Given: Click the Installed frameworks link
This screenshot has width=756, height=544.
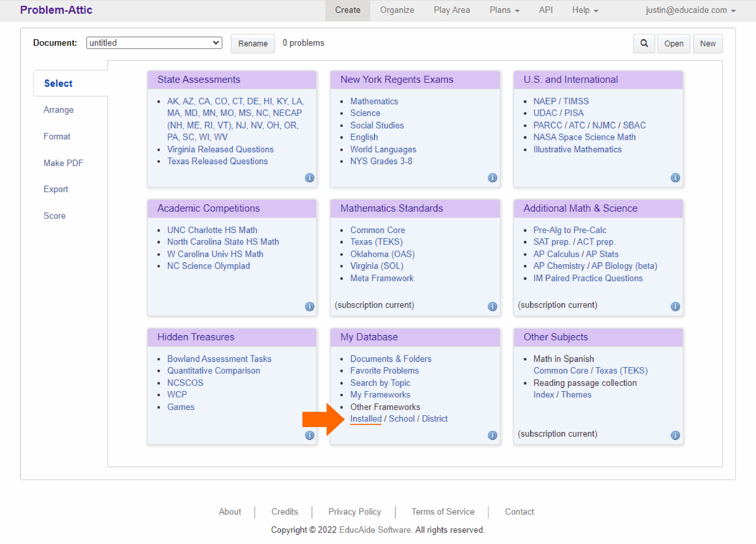Looking at the screenshot, I should click(x=366, y=419).
